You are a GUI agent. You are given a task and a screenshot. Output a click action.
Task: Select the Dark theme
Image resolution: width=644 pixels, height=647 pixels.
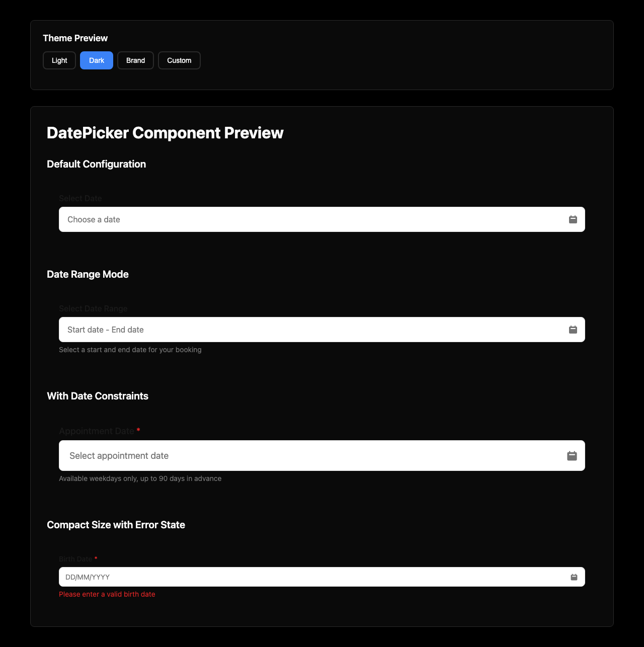pos(96,60)
